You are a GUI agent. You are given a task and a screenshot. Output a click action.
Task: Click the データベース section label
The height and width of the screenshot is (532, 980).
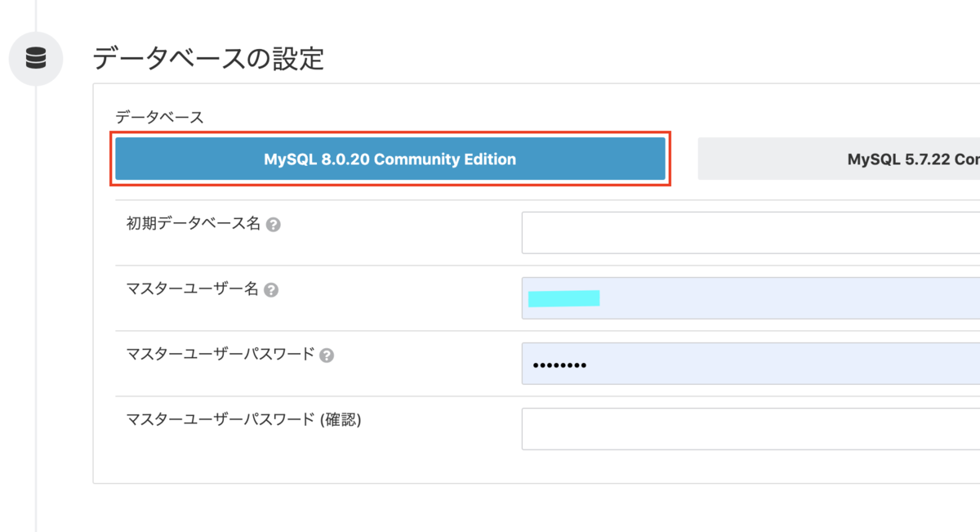159,117
